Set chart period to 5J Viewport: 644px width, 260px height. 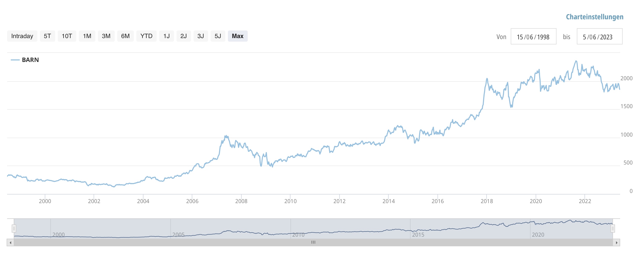218,36
